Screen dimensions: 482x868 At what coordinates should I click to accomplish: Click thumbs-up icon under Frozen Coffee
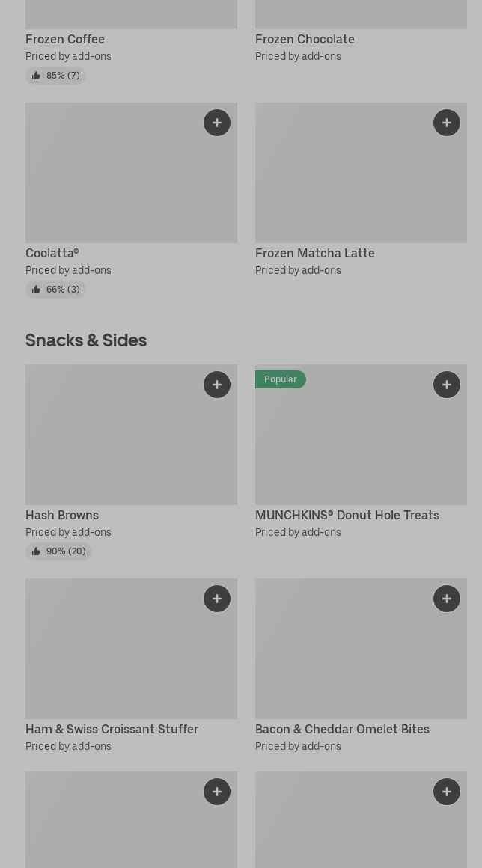tap(36, 76)
